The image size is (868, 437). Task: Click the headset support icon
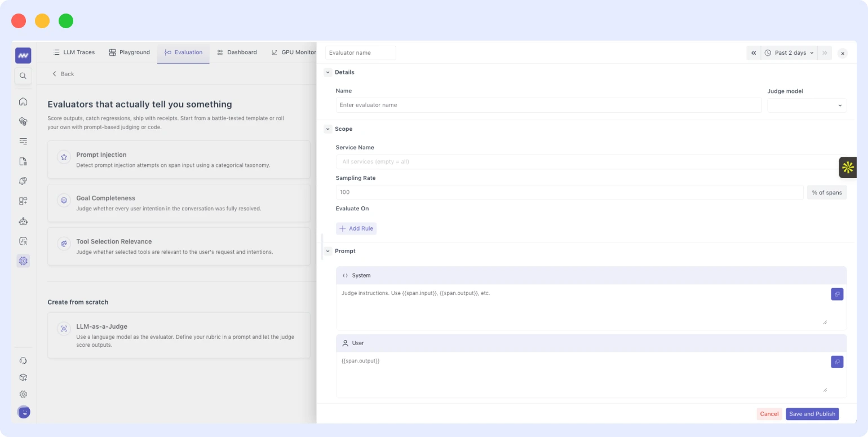tap(23, 360)
